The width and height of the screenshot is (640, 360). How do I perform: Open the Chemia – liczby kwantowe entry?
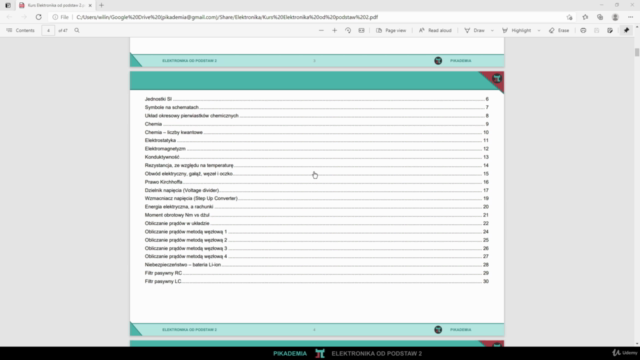[x=316, y=132]
